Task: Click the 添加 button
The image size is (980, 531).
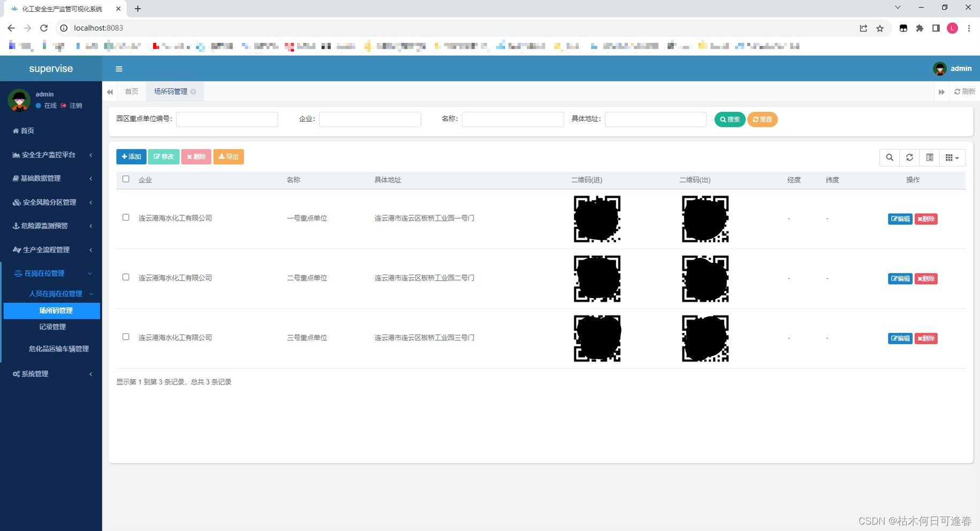Action: (131, 157)
